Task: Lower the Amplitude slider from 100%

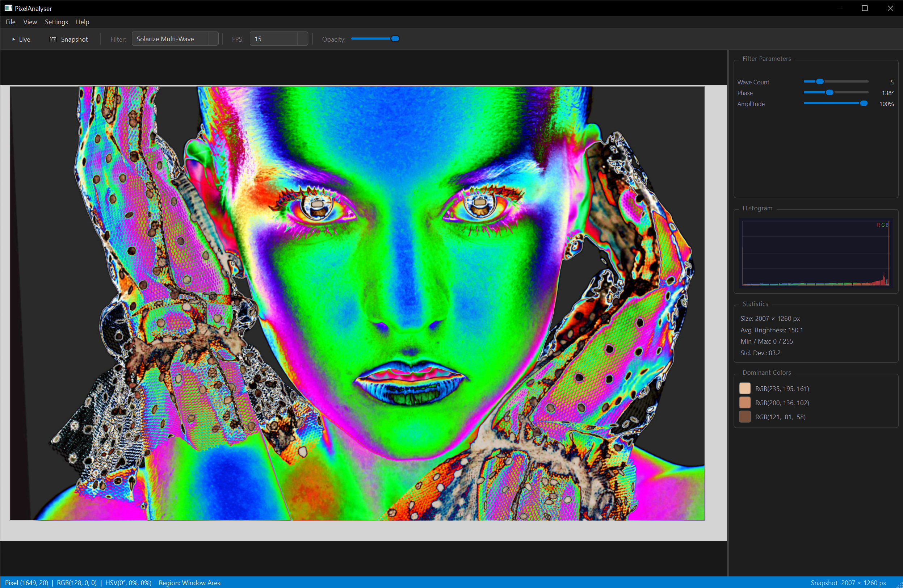Action: pyautogui.click(x=864, y=103)
